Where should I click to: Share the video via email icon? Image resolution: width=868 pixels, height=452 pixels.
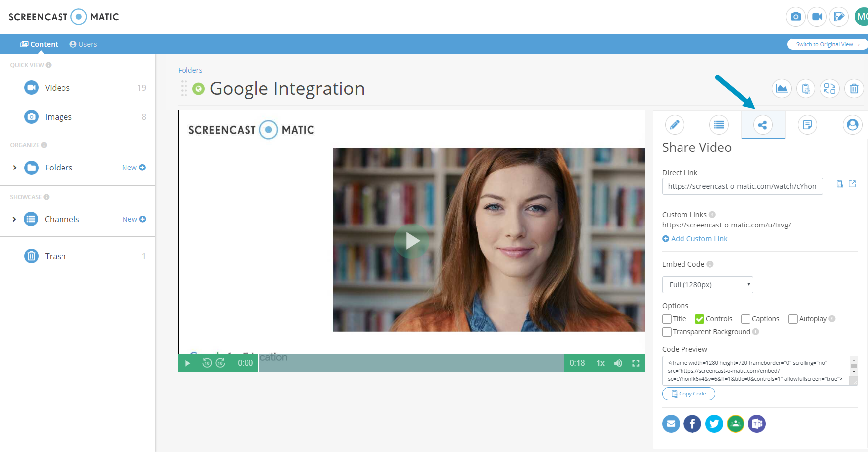(671, 424)
